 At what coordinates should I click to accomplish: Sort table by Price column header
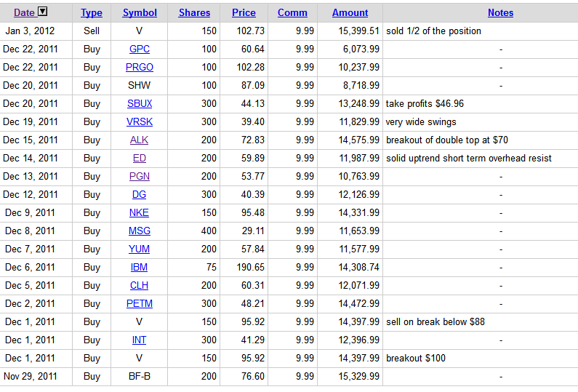[x=244, y=13]
